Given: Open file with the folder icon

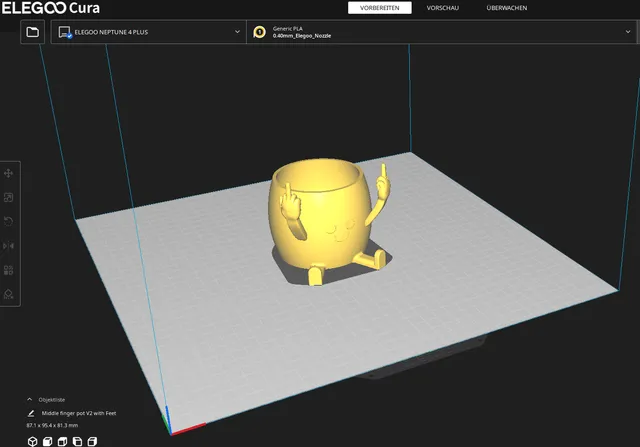Looking at the screenshot, I should click(32, 32).
